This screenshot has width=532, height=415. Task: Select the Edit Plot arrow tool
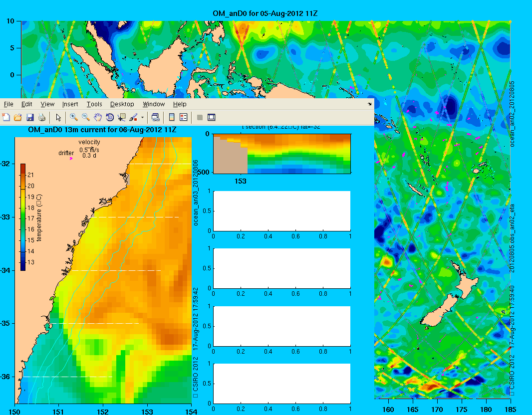pos(58,117)
